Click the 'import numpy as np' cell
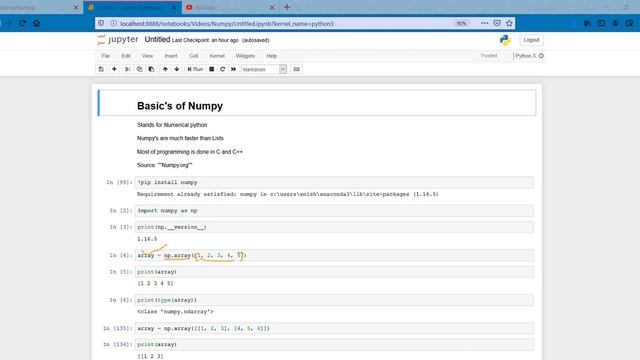The width and height of the screenshot is (640, 360). (x=334, y=211)
